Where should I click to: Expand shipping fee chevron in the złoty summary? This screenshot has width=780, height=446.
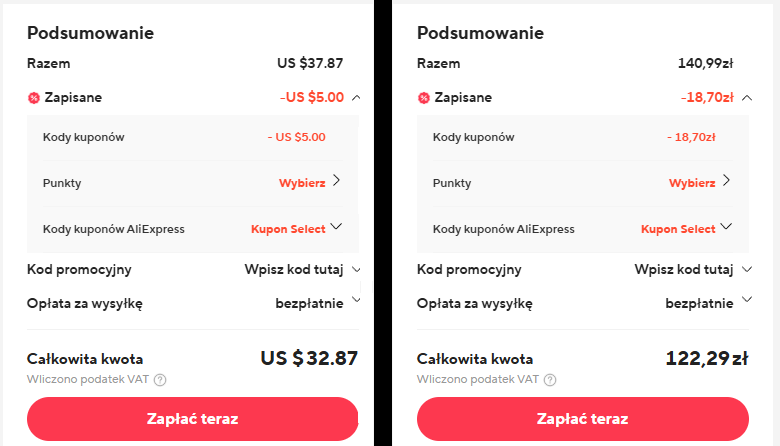coord(747,299)
